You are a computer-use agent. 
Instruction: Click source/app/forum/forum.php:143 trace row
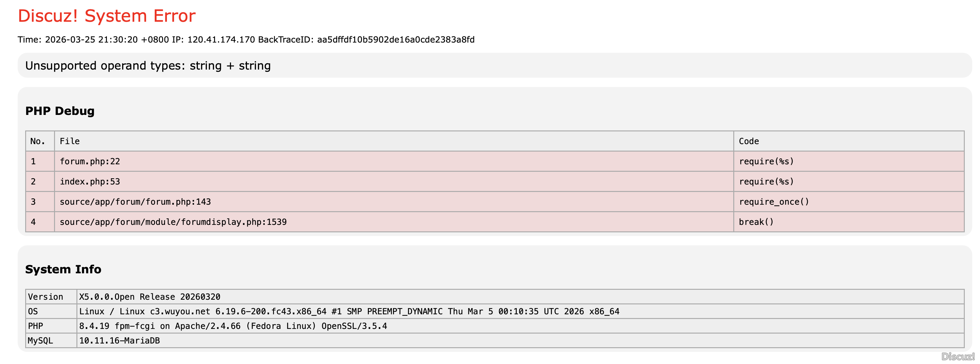click(135, 202)
